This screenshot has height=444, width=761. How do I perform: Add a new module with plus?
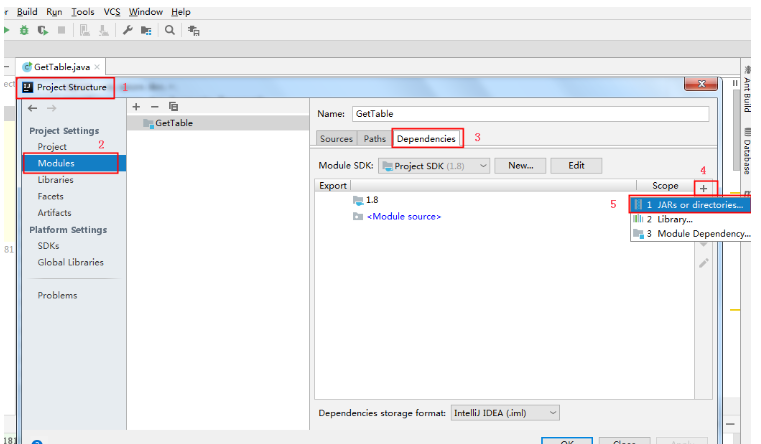pyautogui.click(x=136, y=107)
